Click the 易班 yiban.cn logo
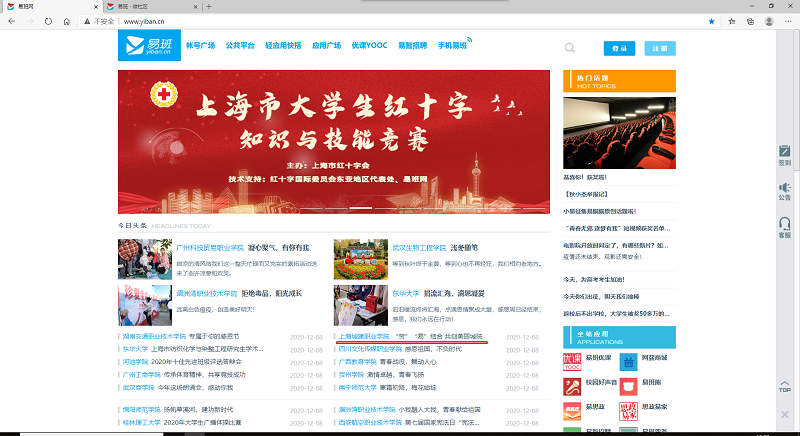 [149, 45]
